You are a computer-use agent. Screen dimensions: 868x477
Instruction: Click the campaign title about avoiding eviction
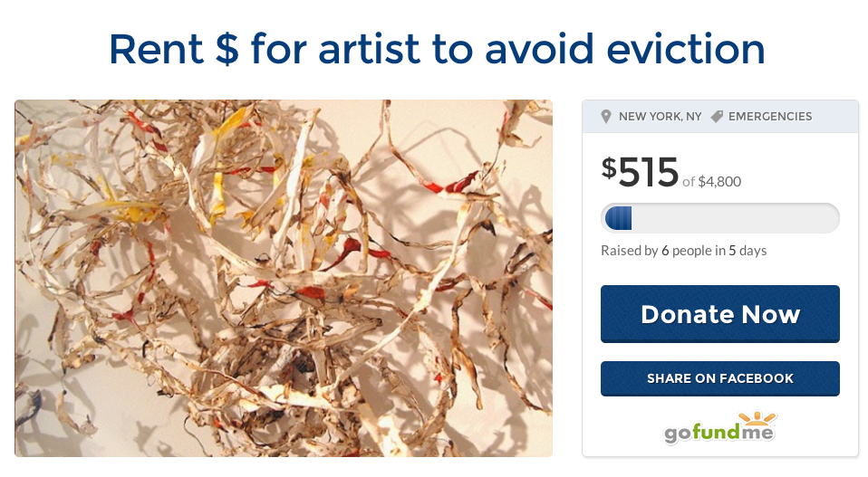(x=437, y=49)
